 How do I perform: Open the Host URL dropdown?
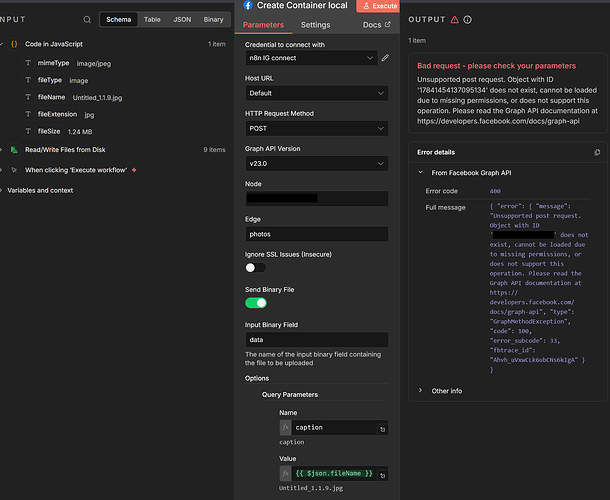pyautogui.click(x=316, y=93)
